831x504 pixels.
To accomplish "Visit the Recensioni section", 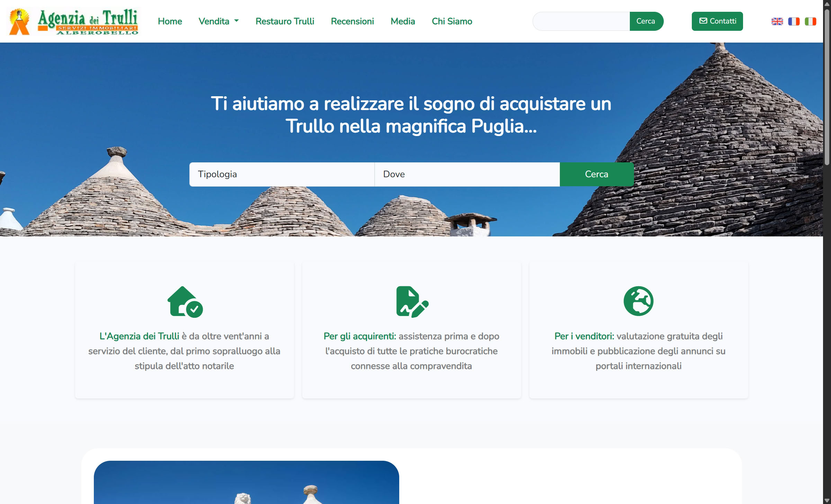I will (352, 21).
